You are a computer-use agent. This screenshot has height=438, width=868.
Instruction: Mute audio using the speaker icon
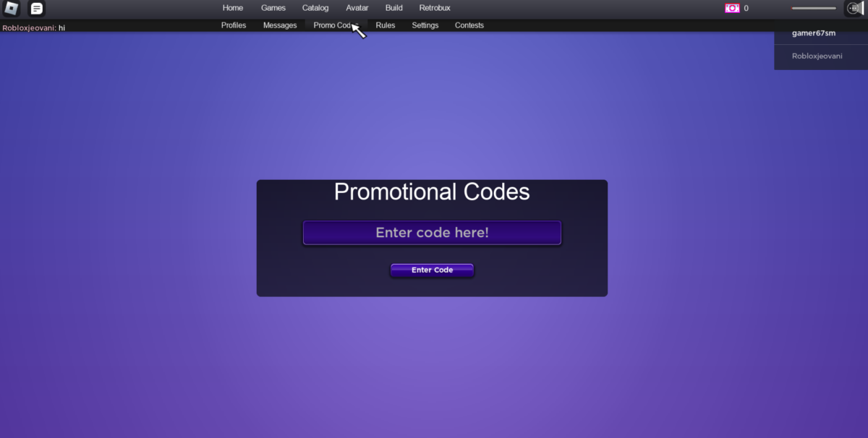point(854,9)
